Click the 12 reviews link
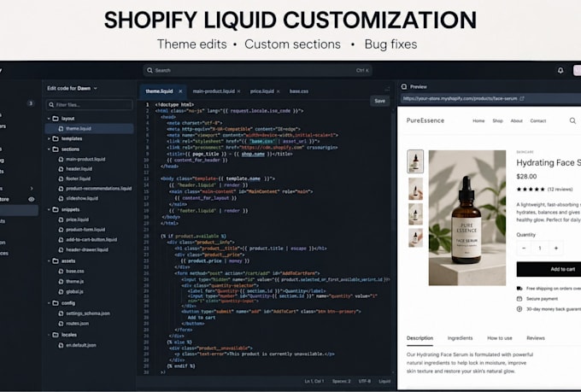 [560, 190]
